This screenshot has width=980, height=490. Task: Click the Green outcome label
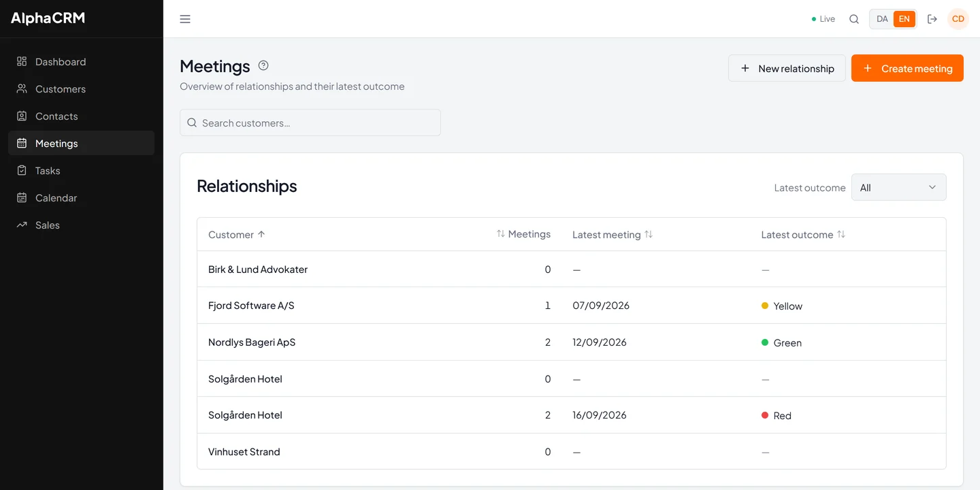[x=787, y=343]
